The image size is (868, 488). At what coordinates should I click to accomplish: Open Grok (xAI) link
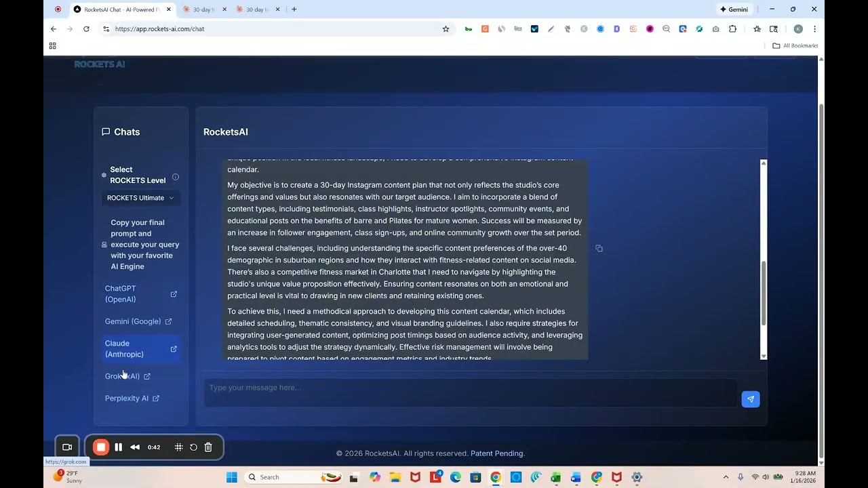point(127,376)
